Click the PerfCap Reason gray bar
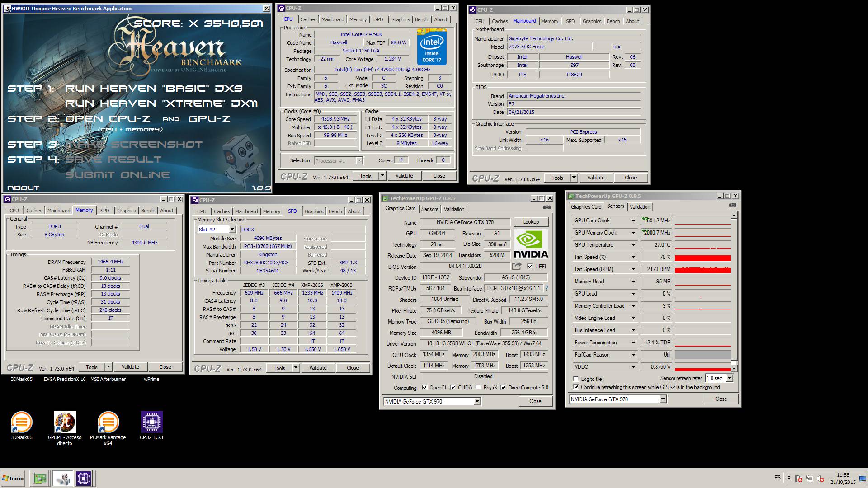This screenshot has width=868, height=488. point(703,355)
